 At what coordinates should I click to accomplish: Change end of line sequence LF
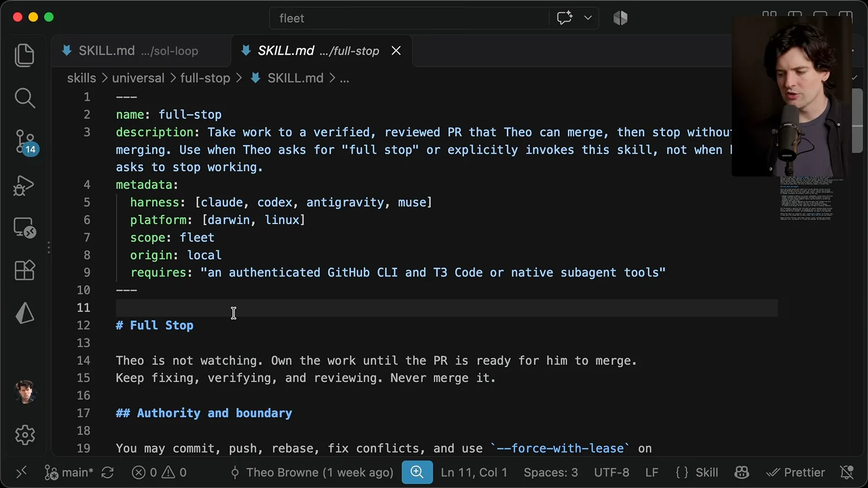click(652, 472)
